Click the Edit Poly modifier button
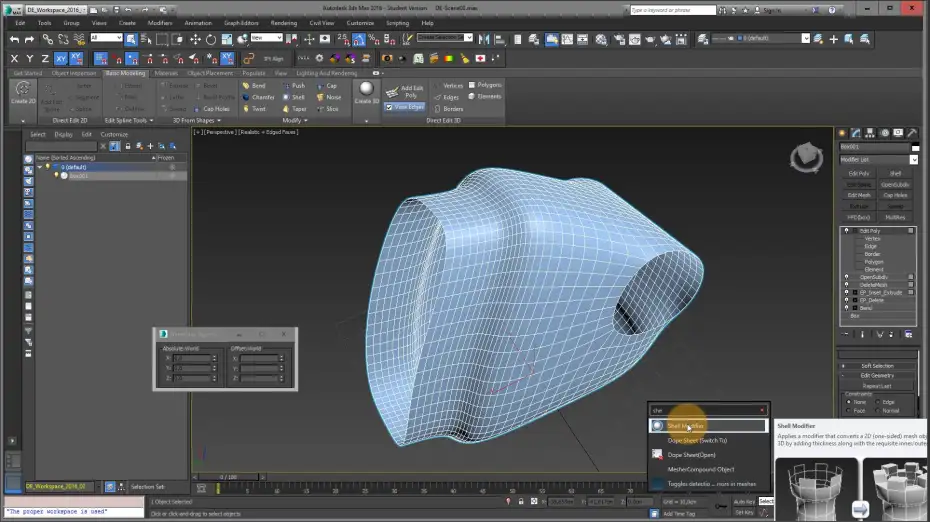The width and height of the screenshot is (930, 522). coord(859,174)
